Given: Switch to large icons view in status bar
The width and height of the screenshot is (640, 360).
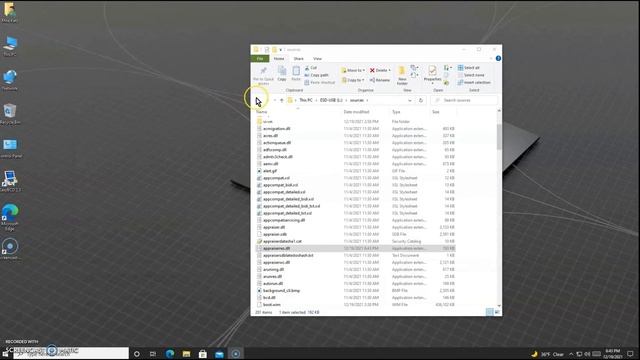Looking at the screenshot, I should [x=497, y=312].
